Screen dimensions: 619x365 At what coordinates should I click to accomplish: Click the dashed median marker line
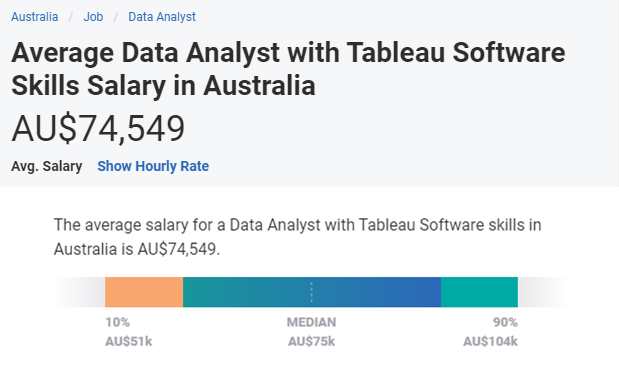coord(311,292)
